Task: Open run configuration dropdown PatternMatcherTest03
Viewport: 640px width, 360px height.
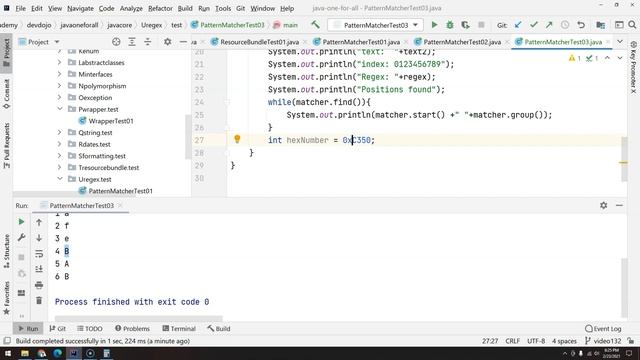Action: pos(375,25)
